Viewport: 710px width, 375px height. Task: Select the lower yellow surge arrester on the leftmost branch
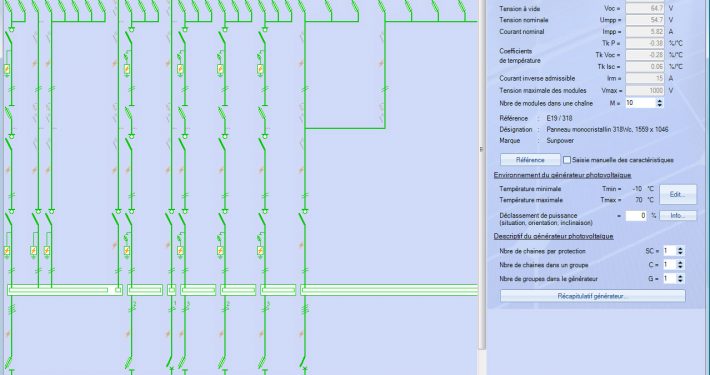pos(7,250)
